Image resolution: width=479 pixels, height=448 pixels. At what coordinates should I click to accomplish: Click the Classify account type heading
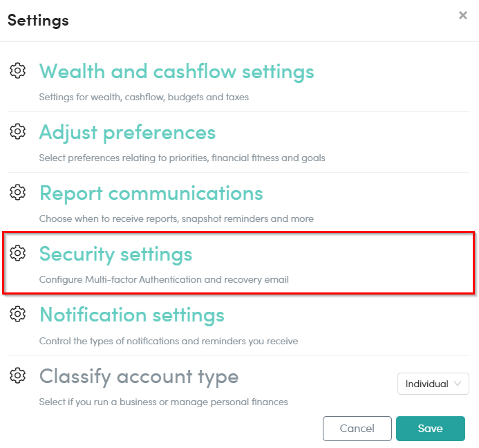pos(139,377)
